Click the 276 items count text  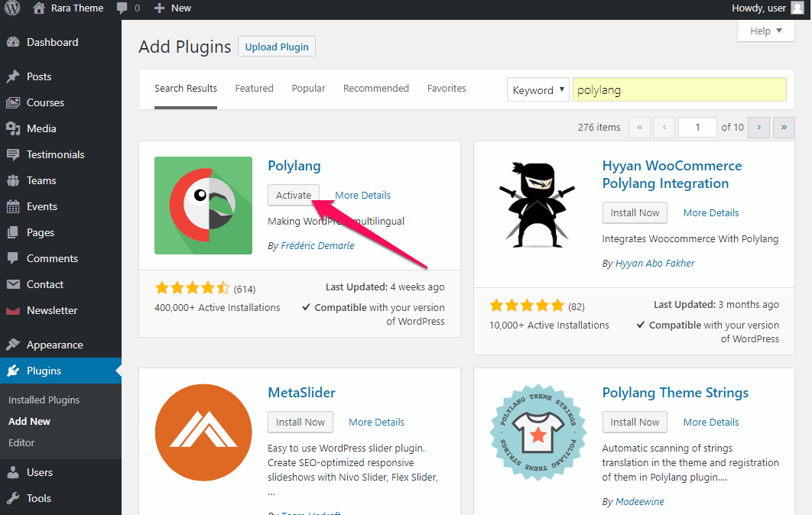pyautogui.click(x=599, y=128)
